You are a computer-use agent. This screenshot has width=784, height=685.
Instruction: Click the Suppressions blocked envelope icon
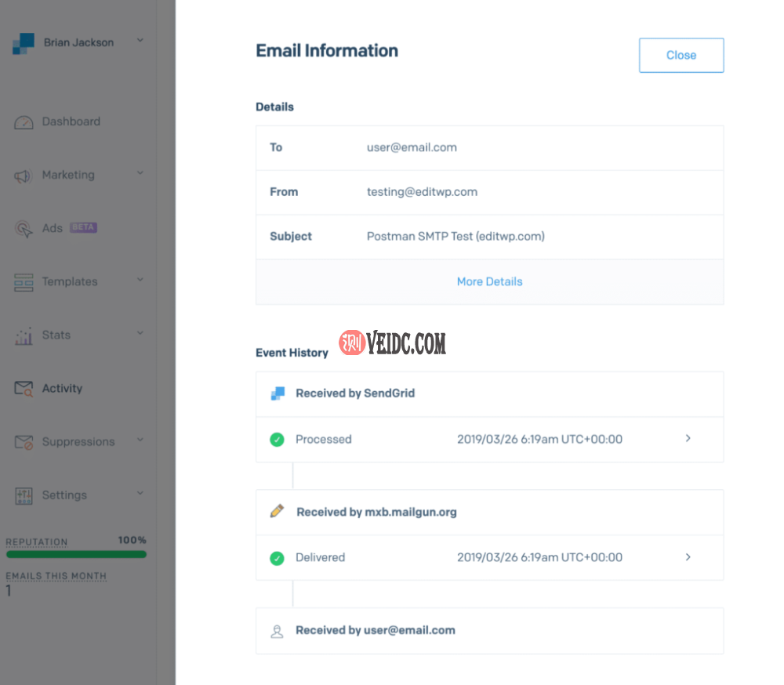click(24, 443)
